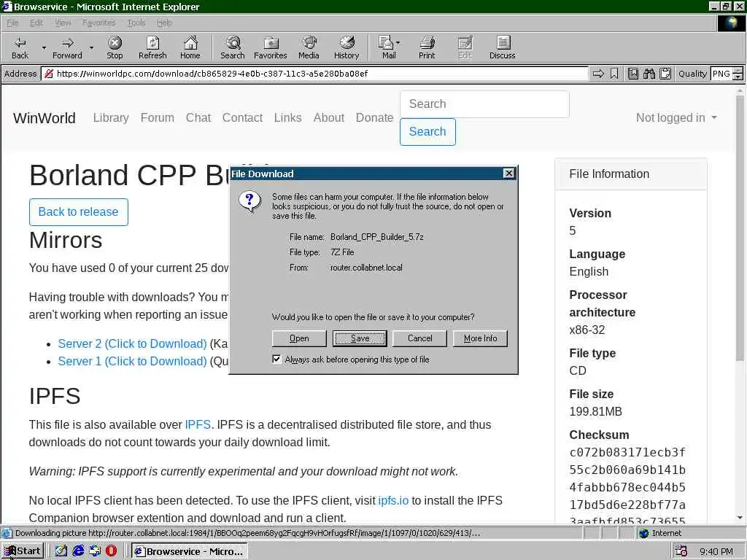747x560 pixels.
Task: Open the View menu
Action: click(63, 23)
